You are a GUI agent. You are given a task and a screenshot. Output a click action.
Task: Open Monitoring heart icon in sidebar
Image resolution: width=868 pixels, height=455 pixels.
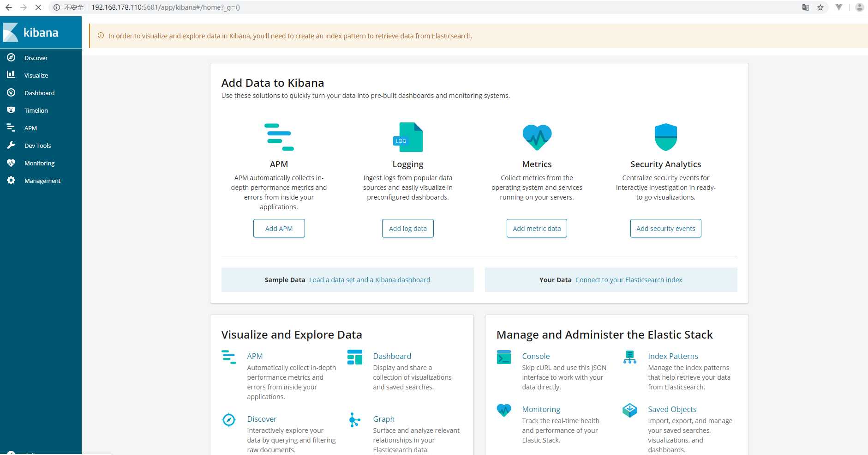(x=11, y=163)
